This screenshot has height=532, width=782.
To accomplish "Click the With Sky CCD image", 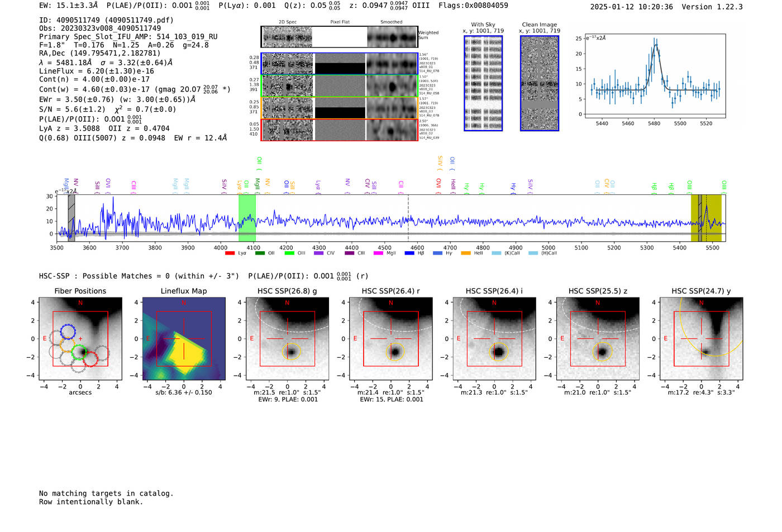I will point(483,84).
